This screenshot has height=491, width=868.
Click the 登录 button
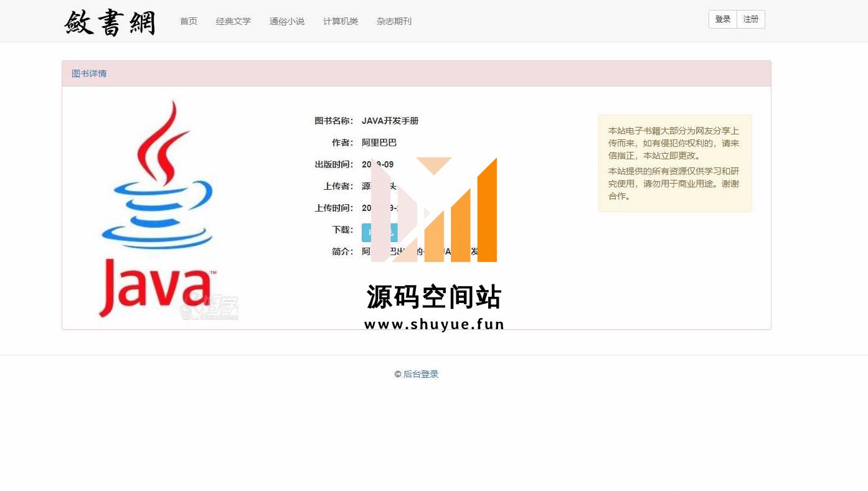coord(723,19)
